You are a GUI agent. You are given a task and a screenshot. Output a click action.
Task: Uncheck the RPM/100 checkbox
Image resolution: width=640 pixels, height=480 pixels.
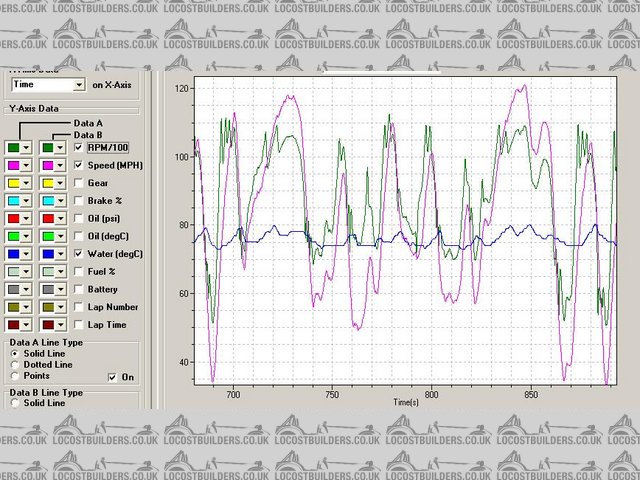79,147
